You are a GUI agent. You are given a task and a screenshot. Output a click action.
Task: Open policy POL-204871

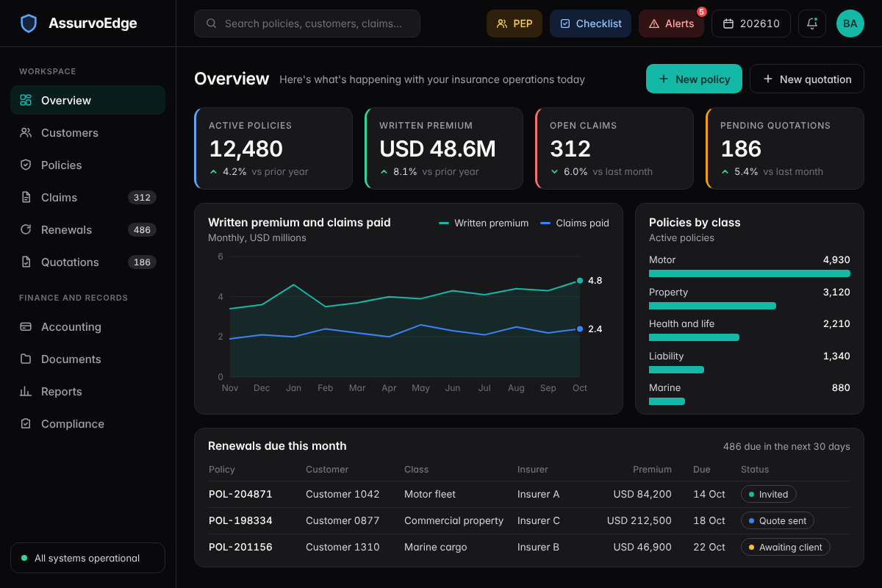[240, 494]
